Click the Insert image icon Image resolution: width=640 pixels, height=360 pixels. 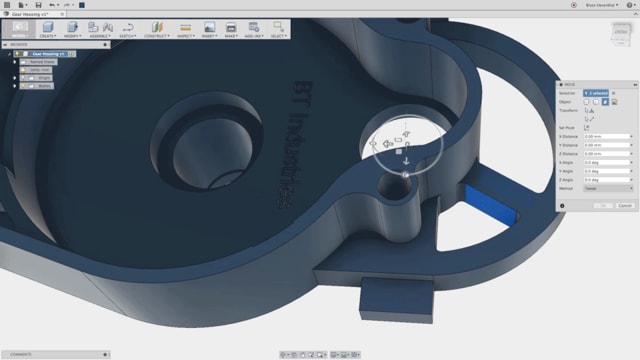[209, 27]
